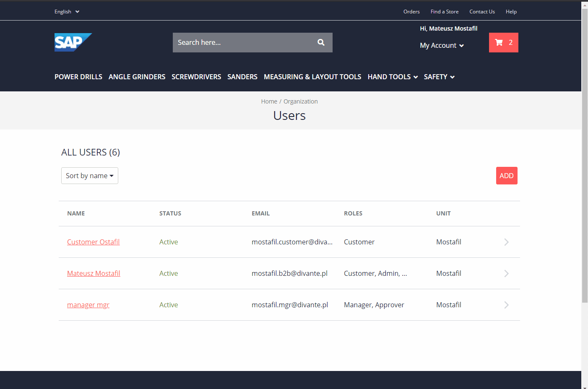Open manager mgr user link
Viewport: 588px width, 389px height.
click(88, 305)
